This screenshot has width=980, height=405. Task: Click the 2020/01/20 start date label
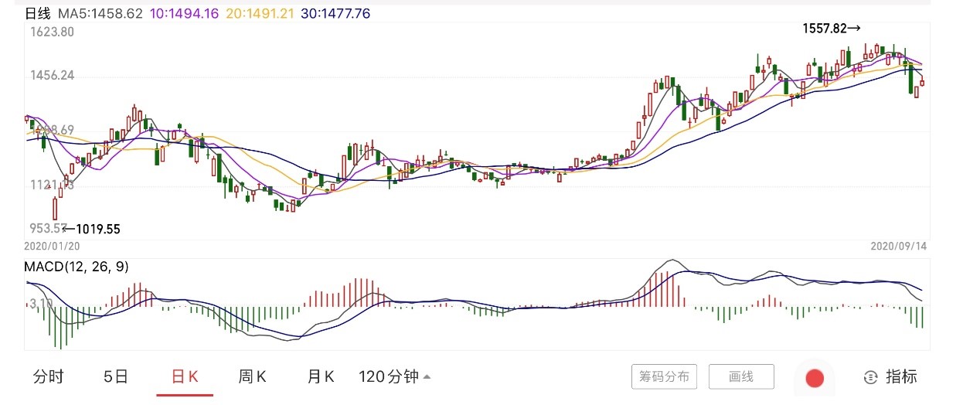[x=53, y=247]
